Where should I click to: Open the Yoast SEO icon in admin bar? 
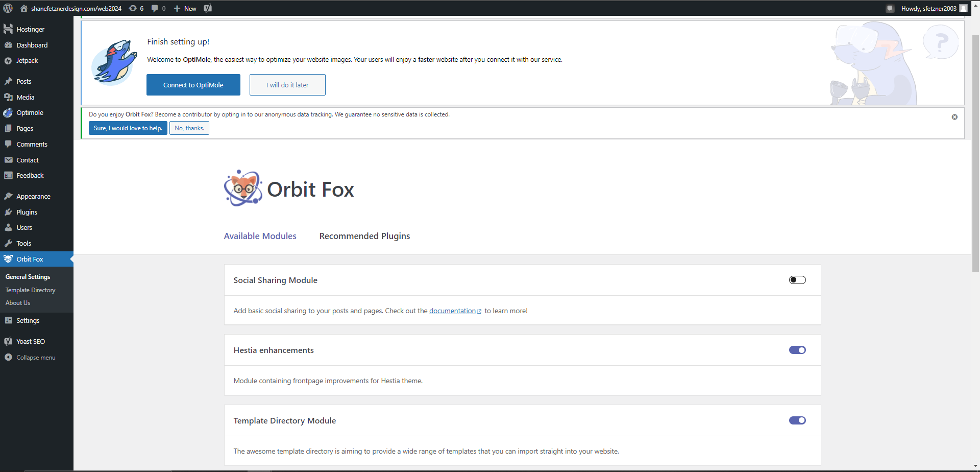pos(208,8)
